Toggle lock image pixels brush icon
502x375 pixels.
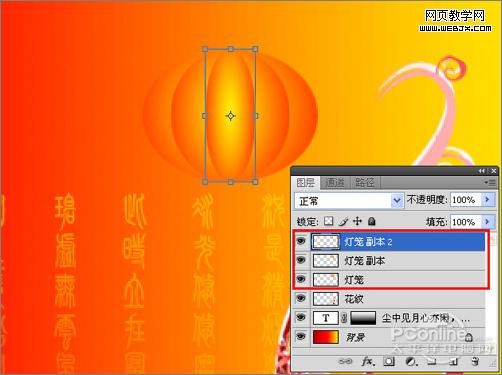click(344, 221)
